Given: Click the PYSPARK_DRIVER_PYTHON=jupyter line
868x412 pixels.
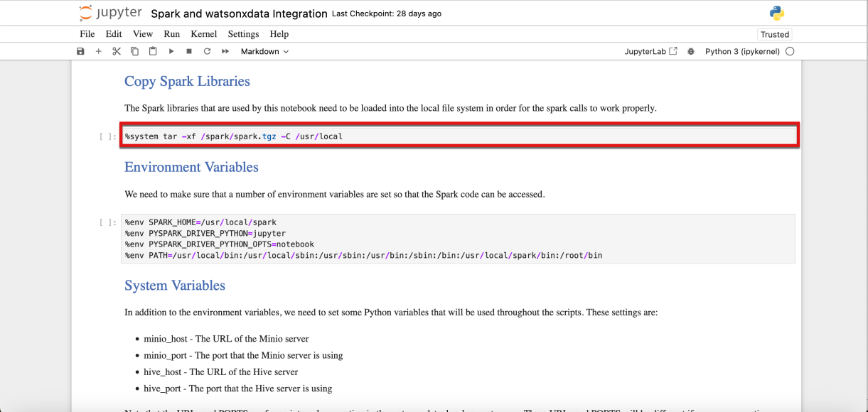Looking at the screenshot, I should tap(205, 233).
